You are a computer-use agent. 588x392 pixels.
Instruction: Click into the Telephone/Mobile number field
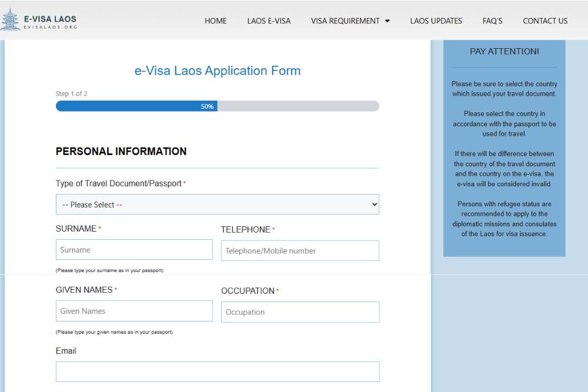pyautogui.click(x=300, y=251)
